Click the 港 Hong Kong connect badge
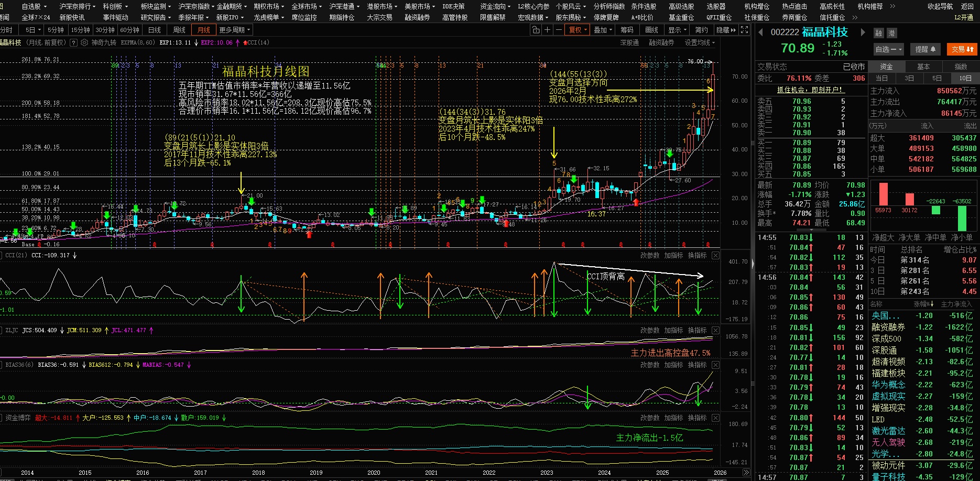The height and width of the screenshot is (481, 980). tap(891, 33)
